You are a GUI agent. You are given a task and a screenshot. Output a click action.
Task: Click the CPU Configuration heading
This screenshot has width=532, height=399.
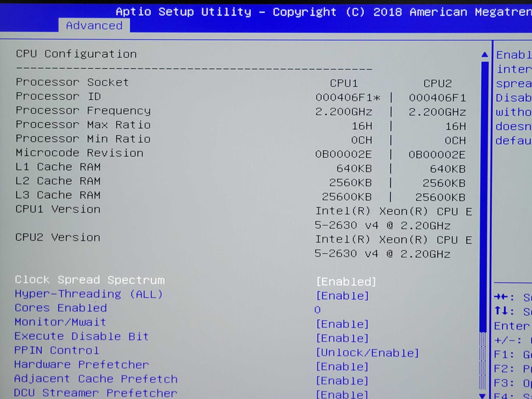(x=76, y=54)
